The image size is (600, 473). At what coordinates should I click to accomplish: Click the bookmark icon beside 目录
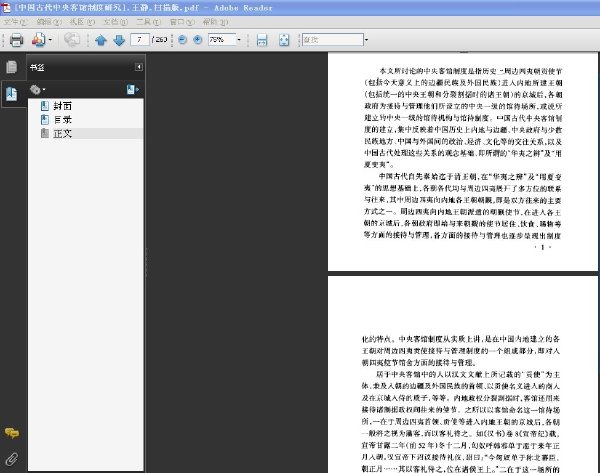(45, 120)
